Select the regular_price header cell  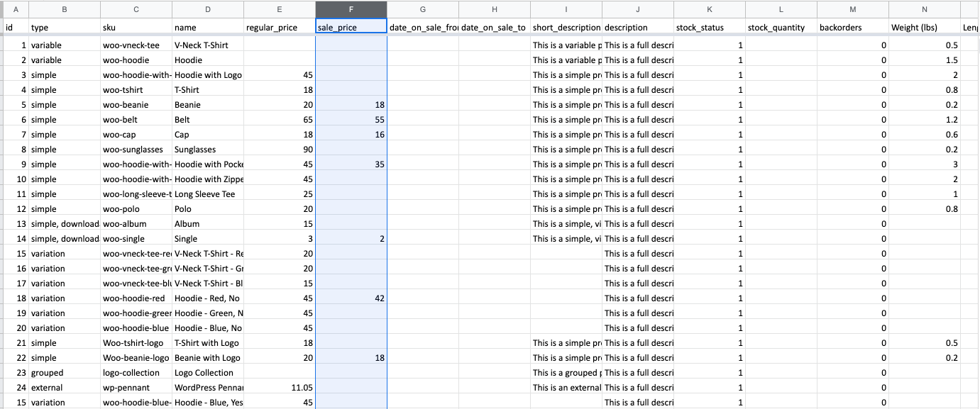(280, 28)
